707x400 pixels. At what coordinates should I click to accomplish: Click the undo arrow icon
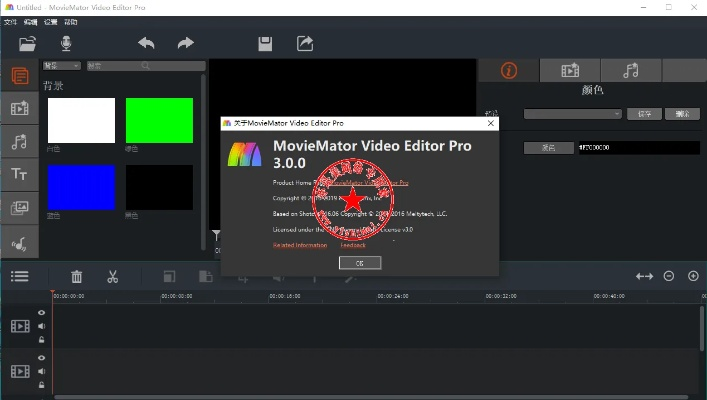(x=147, y=44)
